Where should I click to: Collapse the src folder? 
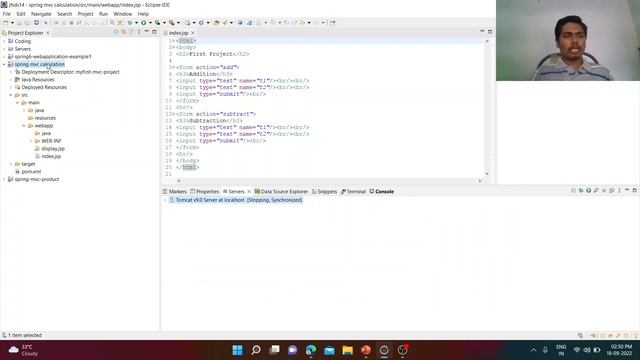[11, 95]
